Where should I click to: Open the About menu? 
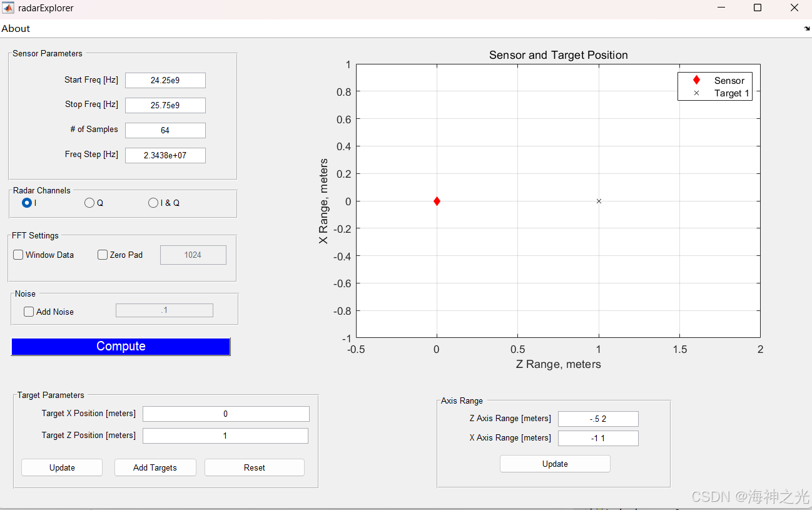16,29
